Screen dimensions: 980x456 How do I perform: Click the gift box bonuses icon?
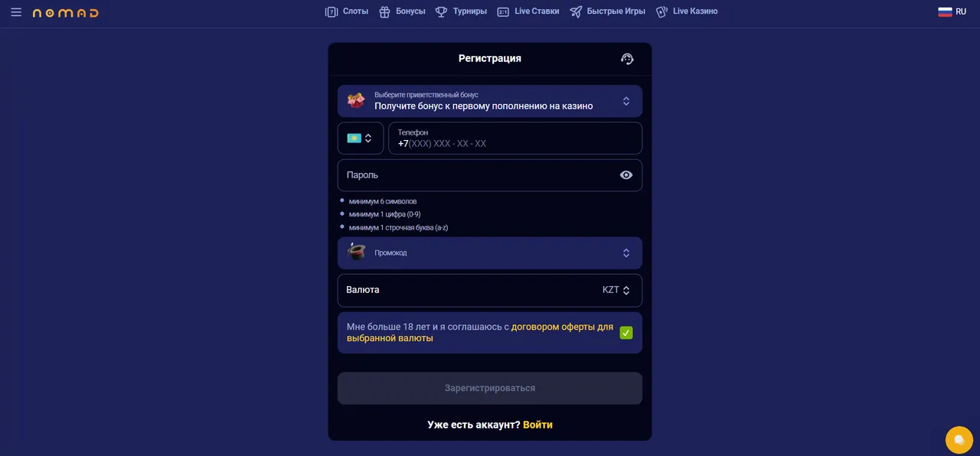[384, 12]
